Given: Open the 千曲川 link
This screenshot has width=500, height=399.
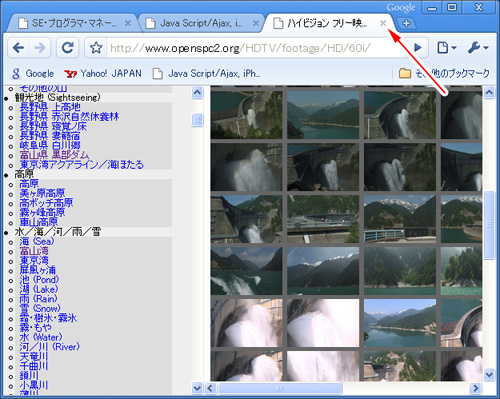Looking at the screenshot, I should [x=34, y=366].
